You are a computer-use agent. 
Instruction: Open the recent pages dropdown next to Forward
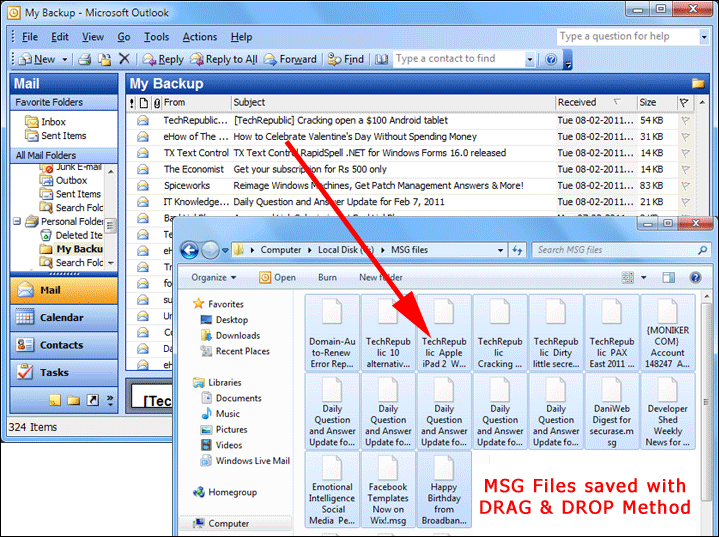click(225, 250)
